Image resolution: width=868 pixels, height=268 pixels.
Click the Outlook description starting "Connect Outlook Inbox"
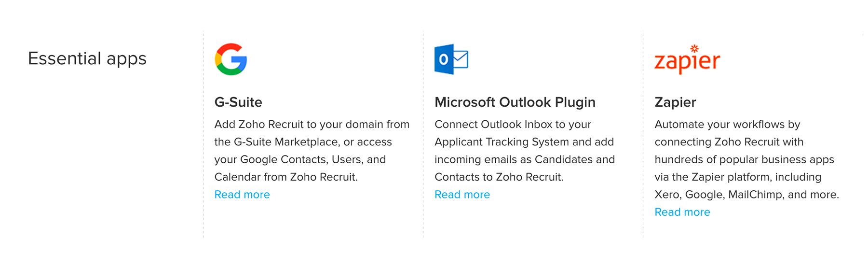pos(525,151)
